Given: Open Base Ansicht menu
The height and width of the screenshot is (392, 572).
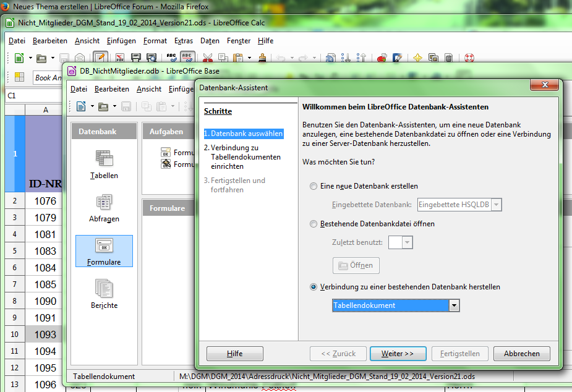Looking at the screenshot, I should click(x=149, y=89).
